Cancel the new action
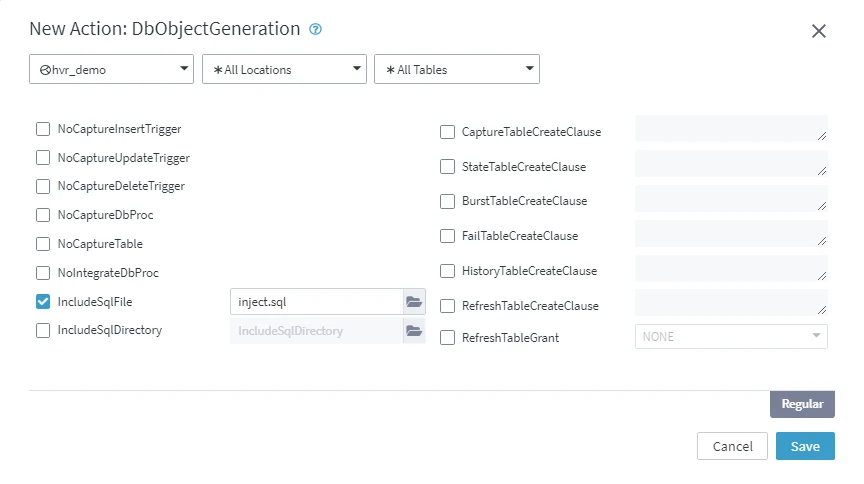864x484 pixels. coord(732,446)
